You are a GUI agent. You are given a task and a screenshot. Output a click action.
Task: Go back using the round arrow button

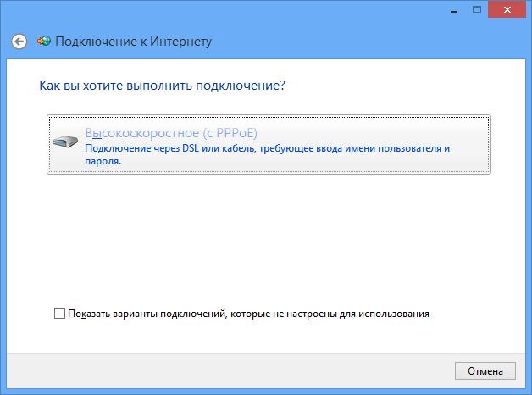pos(19,42)
